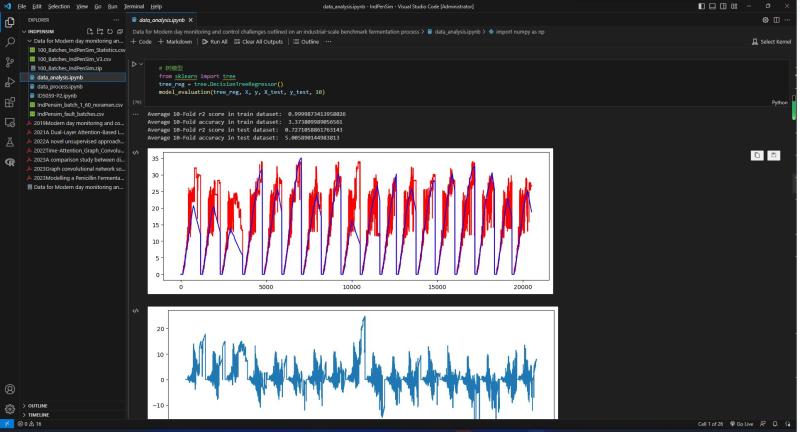Open errors and warnings status indicator
Screen dimensions: 800x432
(x=30, y=424)
